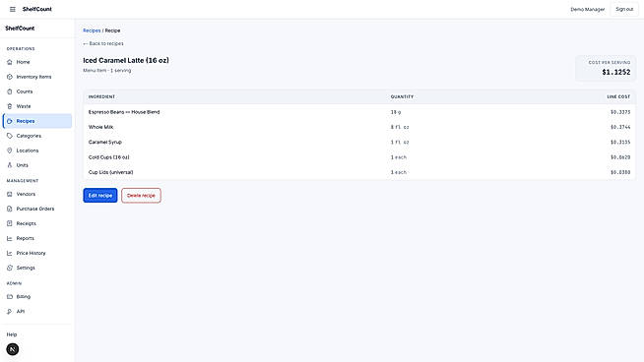The height and width of the screenshot is (362, 644).
Task: Select the Whole Milk ingredient
Action: 101,127
